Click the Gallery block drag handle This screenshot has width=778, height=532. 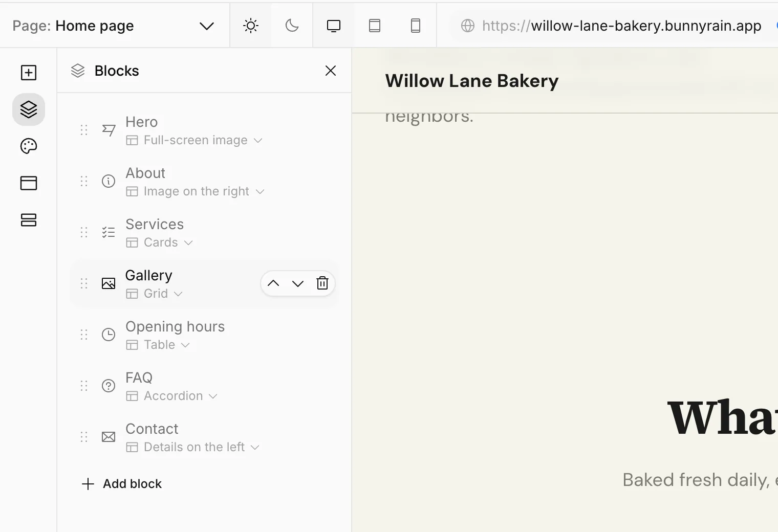pos(84,283)
